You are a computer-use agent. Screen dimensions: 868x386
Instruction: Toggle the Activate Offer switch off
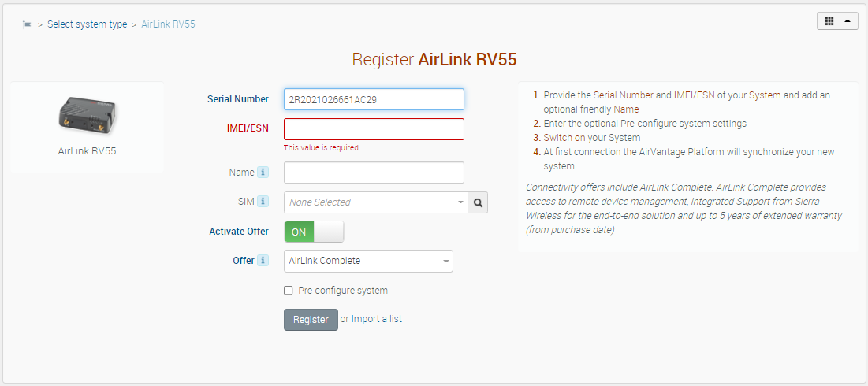(314, 232)
